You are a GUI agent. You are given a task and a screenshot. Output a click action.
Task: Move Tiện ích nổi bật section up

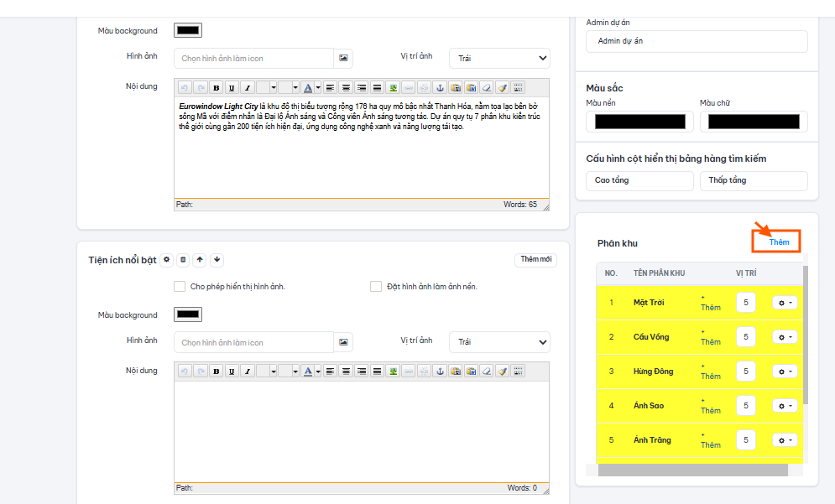tap(200, 260)
